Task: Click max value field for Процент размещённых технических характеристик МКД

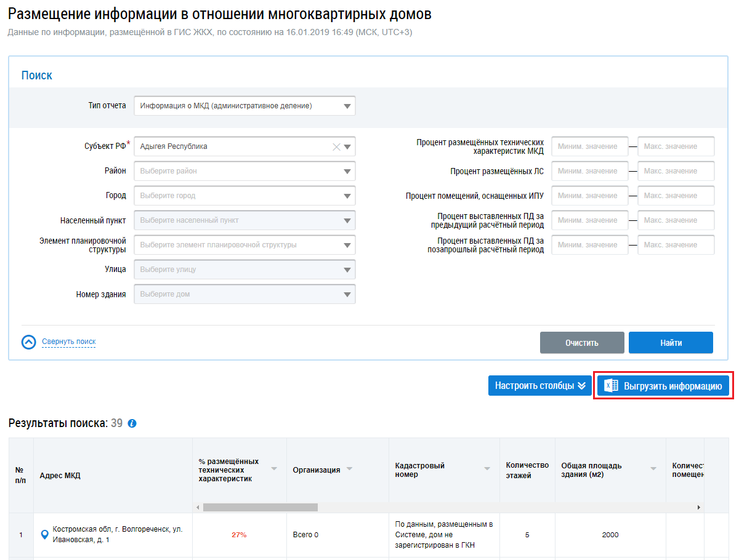Action: pyautogui.click(x=676, y=146)
